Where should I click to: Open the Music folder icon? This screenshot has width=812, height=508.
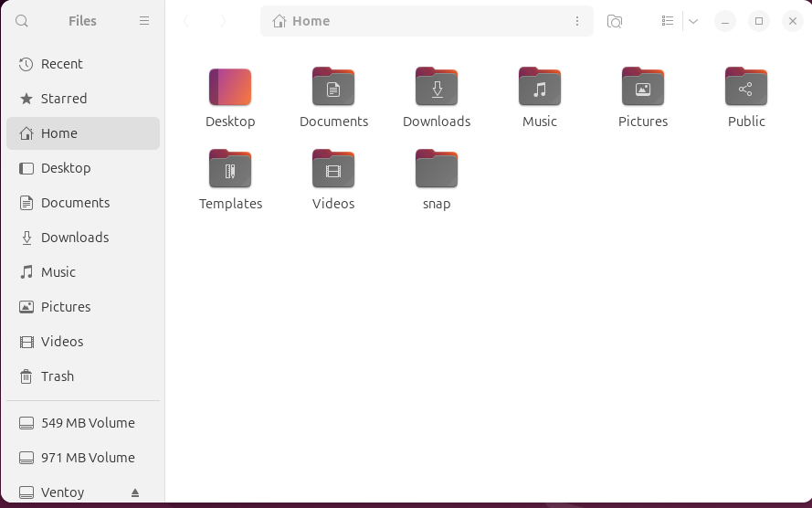[540, 88]
